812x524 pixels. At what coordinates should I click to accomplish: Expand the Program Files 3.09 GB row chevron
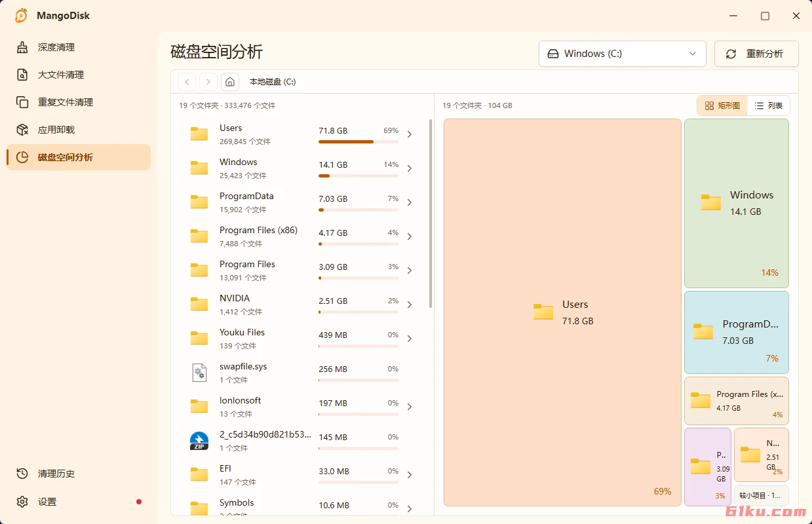pyautogui.click(x=410, y=271)
